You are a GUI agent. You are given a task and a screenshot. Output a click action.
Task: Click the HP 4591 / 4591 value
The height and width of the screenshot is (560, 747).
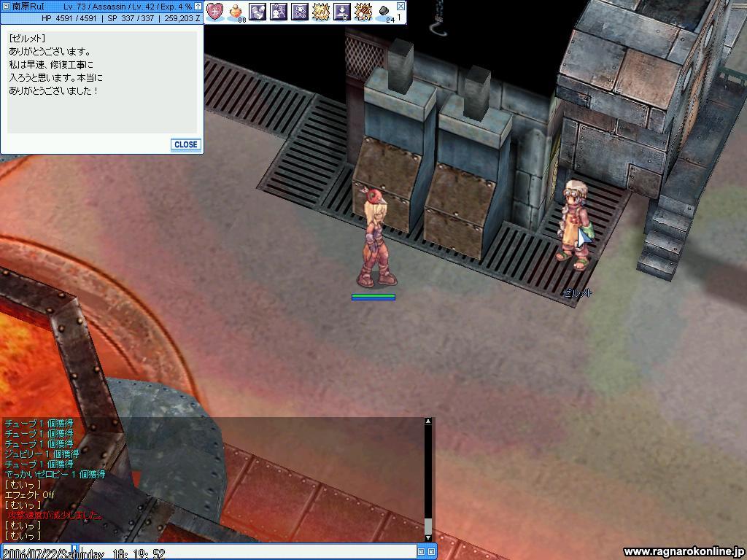coord(69,18)
